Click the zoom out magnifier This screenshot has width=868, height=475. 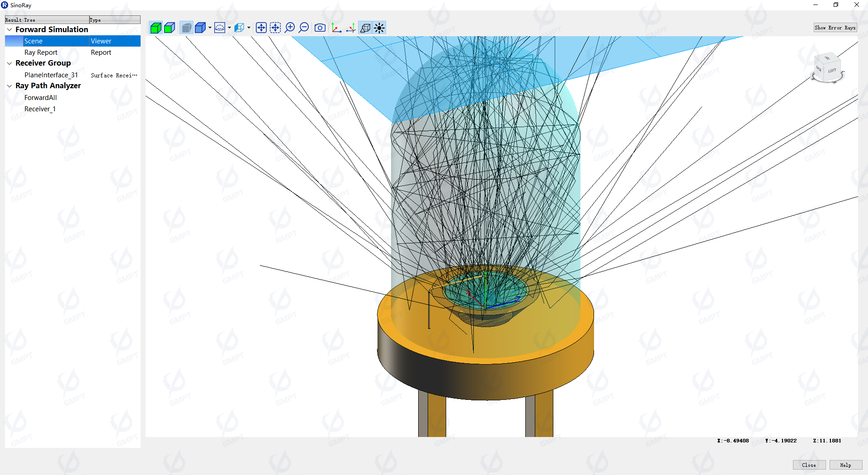[304, 28]
